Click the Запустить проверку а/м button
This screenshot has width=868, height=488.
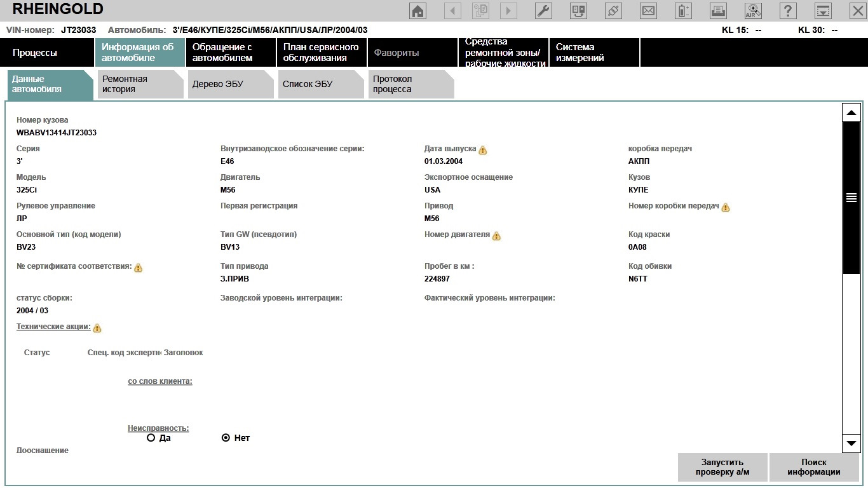tap(722, 467)
